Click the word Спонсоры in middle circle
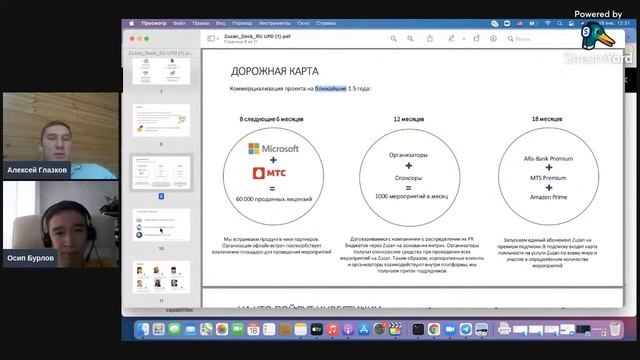The height and width of the screenshot is (360, 640). (x=408, y=178)
